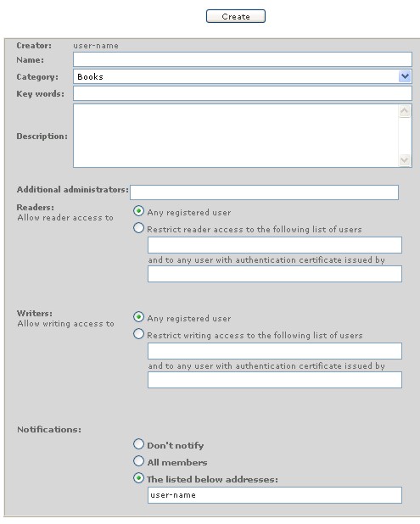Click Description scrollbar up arrow
This screenshot has width=420, height=524.
point(405,111)
